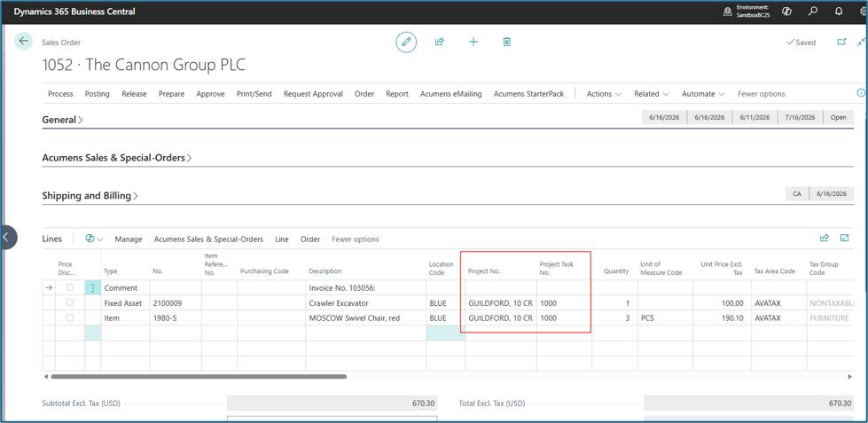This screenshot has width=868, height=423.
Task: Open Manage in the Lines toolbar
Action: pyautogui.click(x=129, y=239)
